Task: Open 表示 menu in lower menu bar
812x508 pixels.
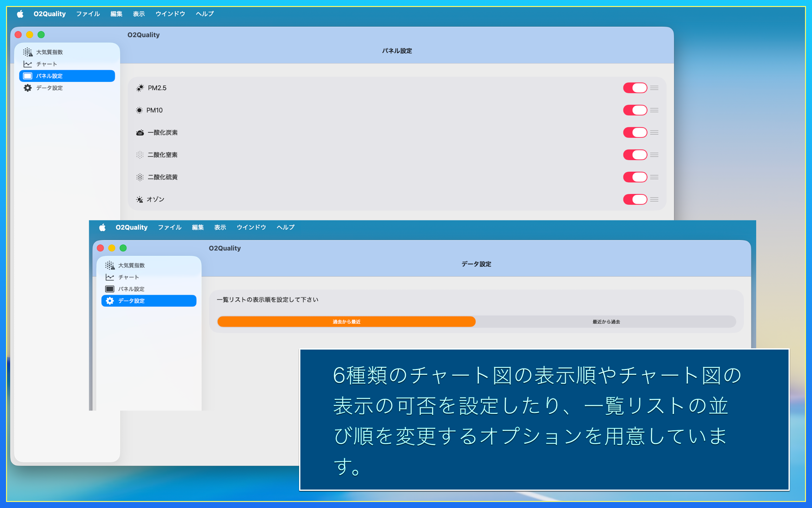Action: 220,227
